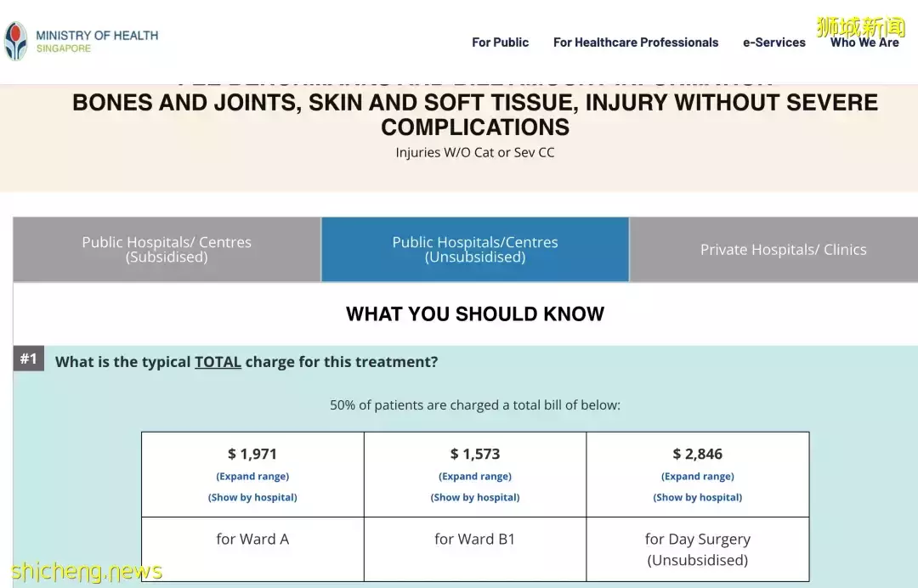The width and height of the screenshot is (918, 588).
Task: Open the For Healthcare Professionals menu
Action: point(635,42)
